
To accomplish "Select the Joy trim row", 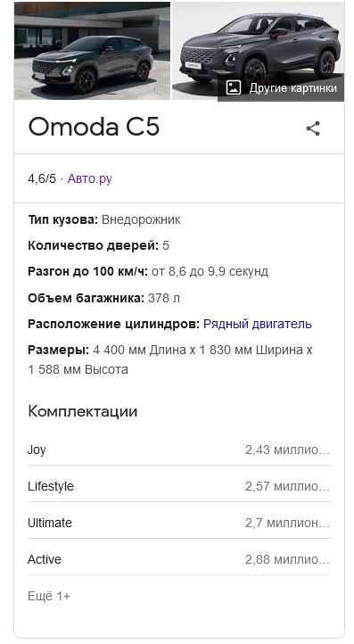I will pyautogui.click(x=179, y=450).
